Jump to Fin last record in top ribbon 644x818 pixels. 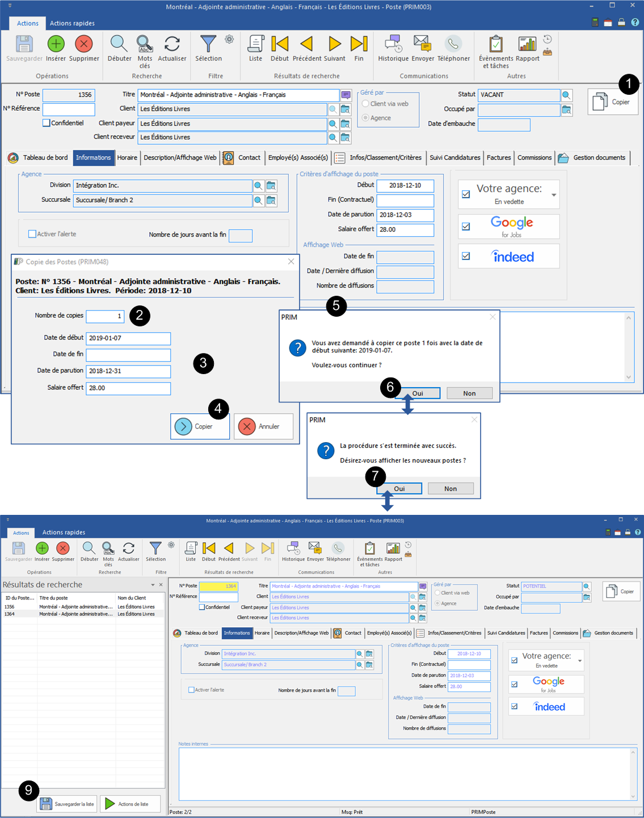[x=359, y=44]
